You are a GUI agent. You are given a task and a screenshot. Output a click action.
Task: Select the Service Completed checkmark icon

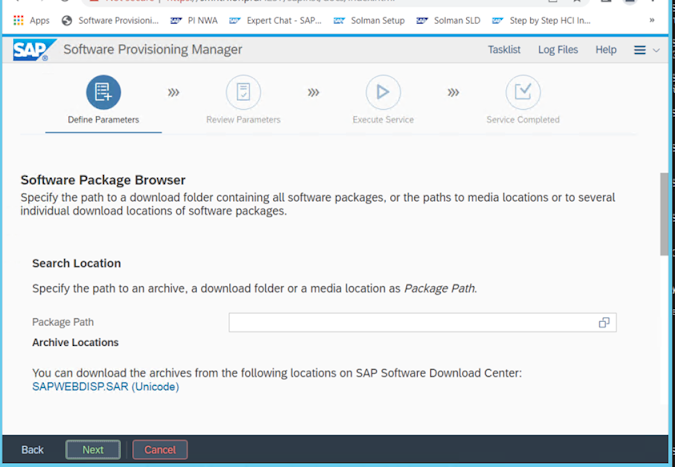coord(523,92)
